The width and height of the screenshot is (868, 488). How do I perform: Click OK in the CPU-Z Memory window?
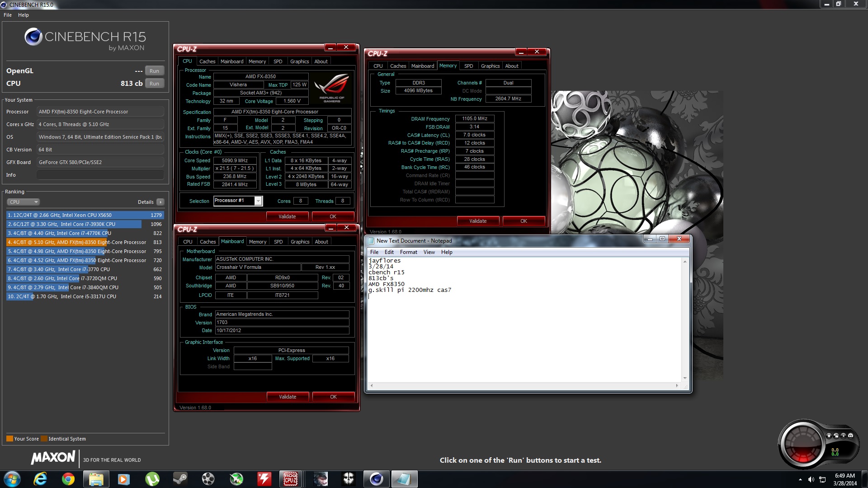[x=524, y=221]
